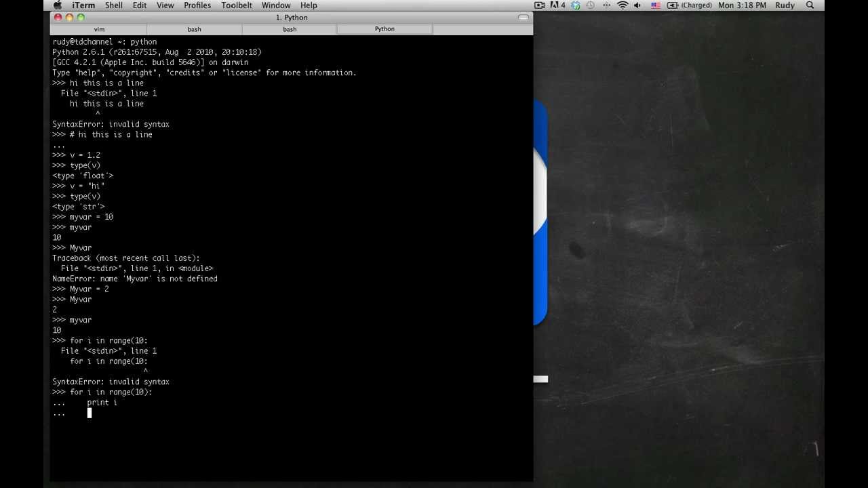Open the Help menu
868x488 pixels.
pos(309,5)
